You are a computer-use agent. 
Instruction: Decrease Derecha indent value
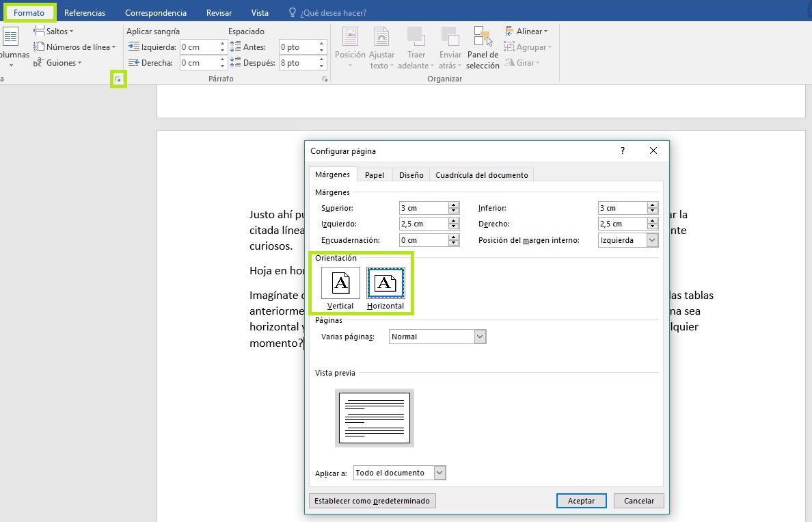click(223, 66)
